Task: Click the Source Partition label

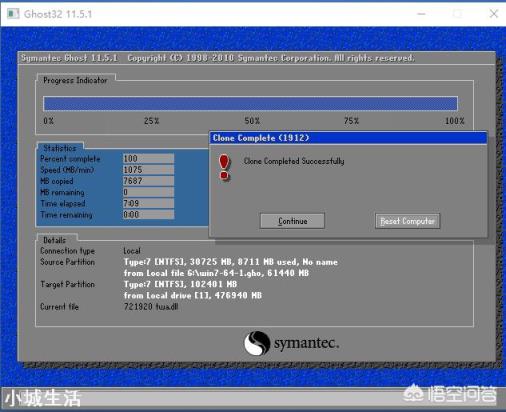Action: [x=68, y=262]
